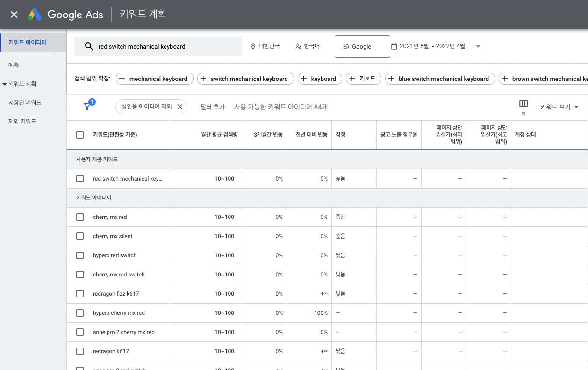Sort by 전년 대비 변동 column header
Screen dimensions: 588x370
311,135
